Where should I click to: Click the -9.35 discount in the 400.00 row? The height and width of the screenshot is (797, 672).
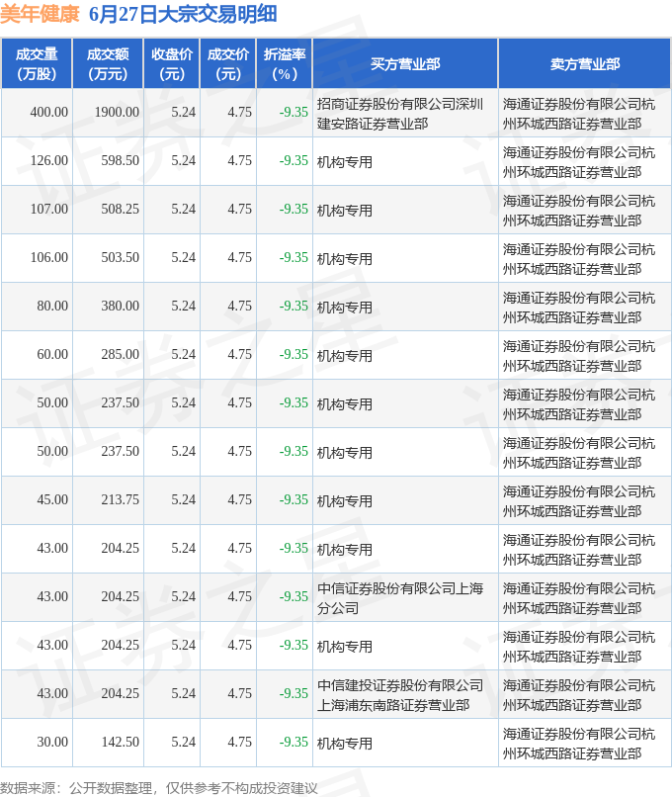[294, 112]
